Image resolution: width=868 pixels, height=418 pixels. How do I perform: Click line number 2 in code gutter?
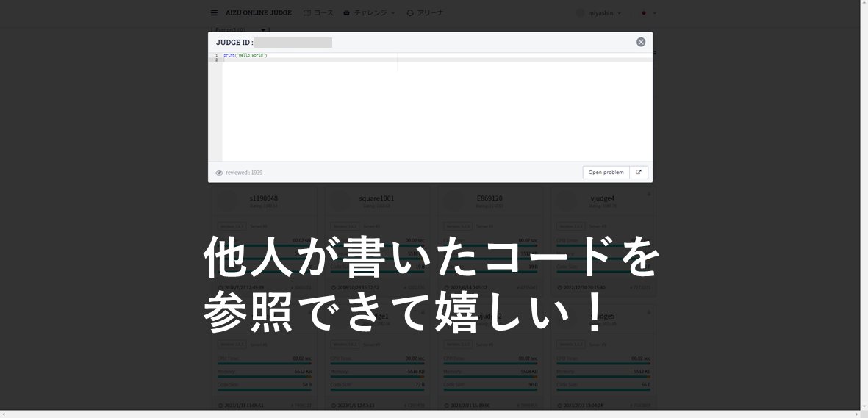(216, 60)
